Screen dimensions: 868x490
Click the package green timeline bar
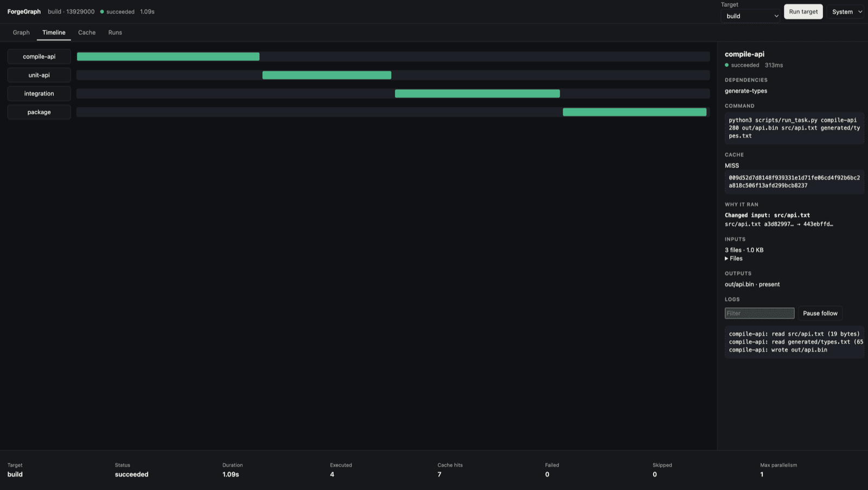(x=635, y=112)
